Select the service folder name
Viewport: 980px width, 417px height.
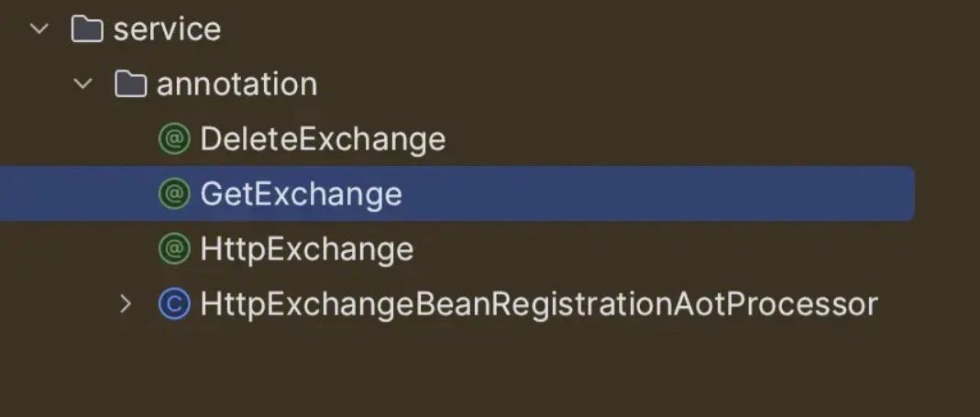point(167,29)
